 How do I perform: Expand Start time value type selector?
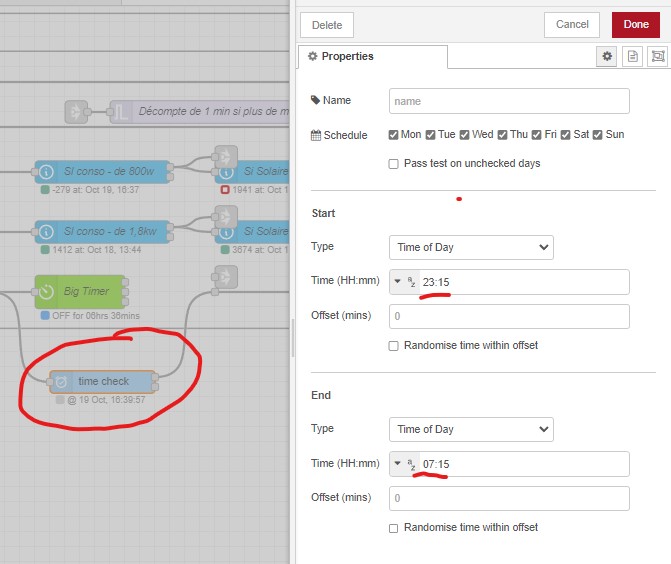click(404, 282)
